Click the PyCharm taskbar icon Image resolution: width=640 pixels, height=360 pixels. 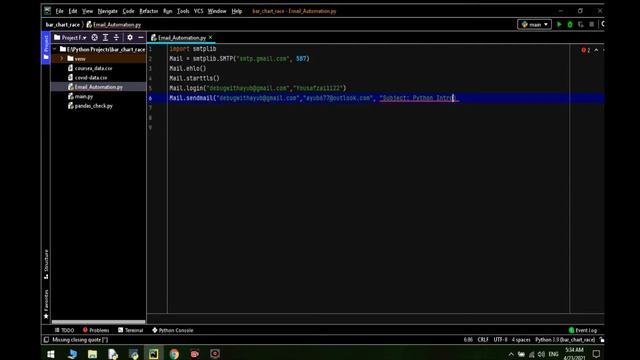[x=153, y=354]
